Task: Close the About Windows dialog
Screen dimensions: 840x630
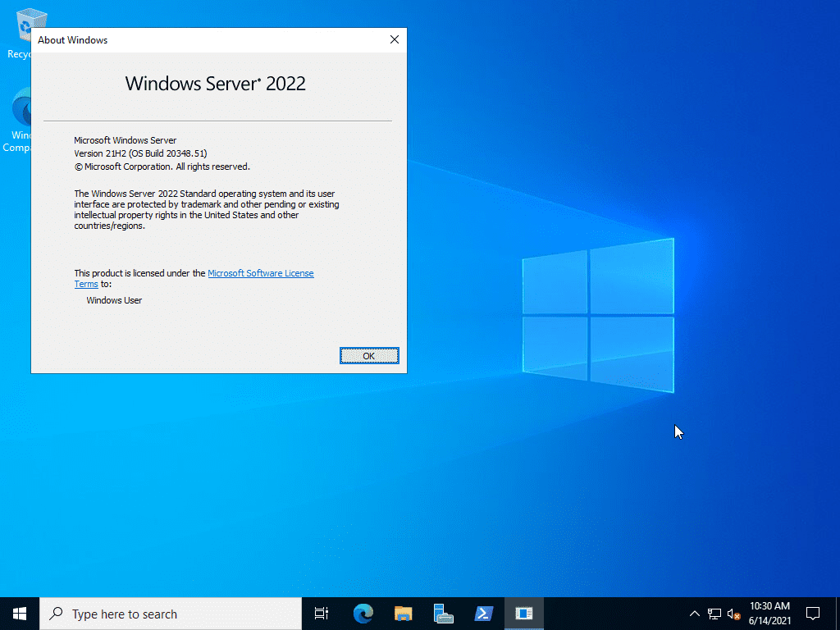Action: [394, 39]
